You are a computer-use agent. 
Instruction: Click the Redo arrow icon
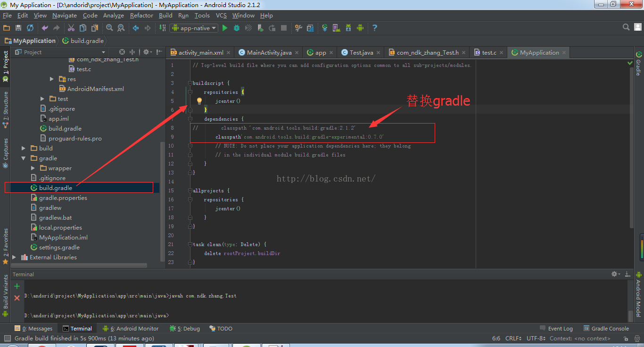click(x=57, y=28)
